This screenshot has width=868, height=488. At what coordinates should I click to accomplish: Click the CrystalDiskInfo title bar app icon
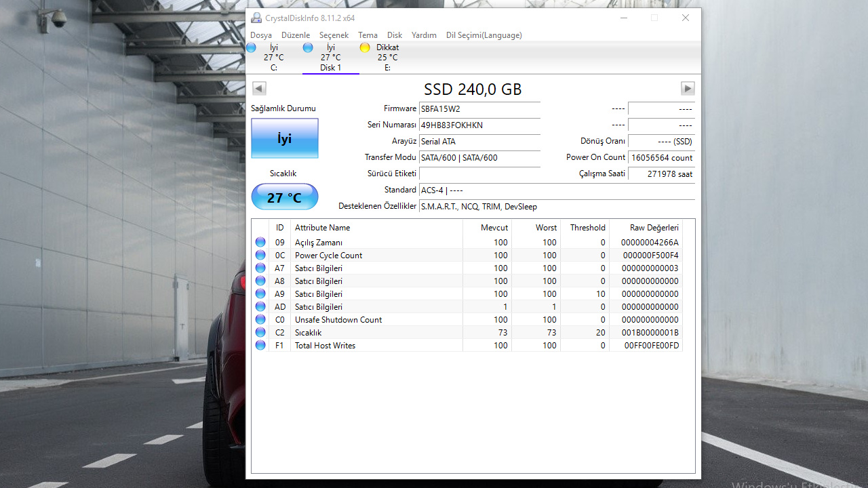pos(256,18)
